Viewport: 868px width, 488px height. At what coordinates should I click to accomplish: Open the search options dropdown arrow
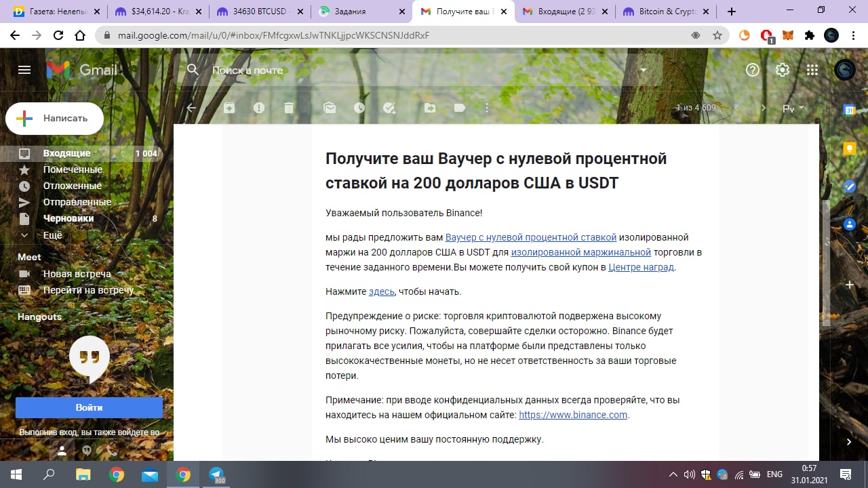[x=643, y=70]
